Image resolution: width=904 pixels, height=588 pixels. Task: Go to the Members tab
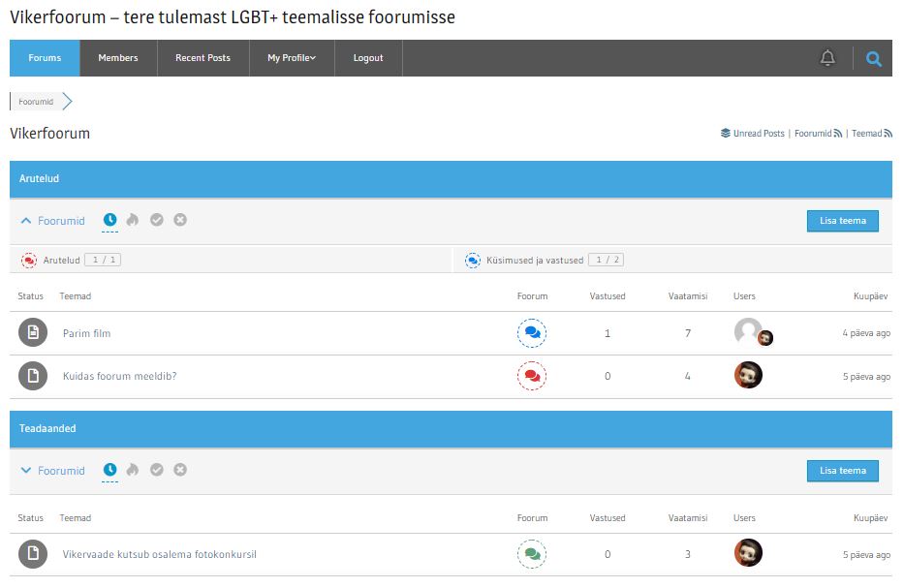(x=118, y=58)
